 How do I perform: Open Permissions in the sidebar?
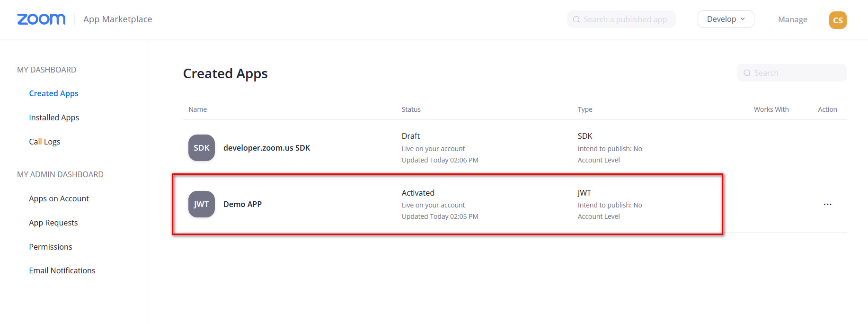tap(51, 247)
